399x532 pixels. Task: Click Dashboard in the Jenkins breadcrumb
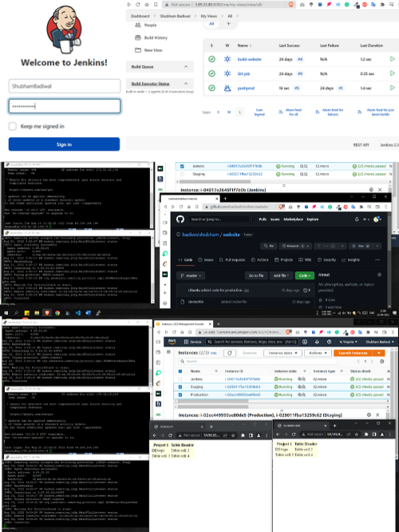point(140,16)
